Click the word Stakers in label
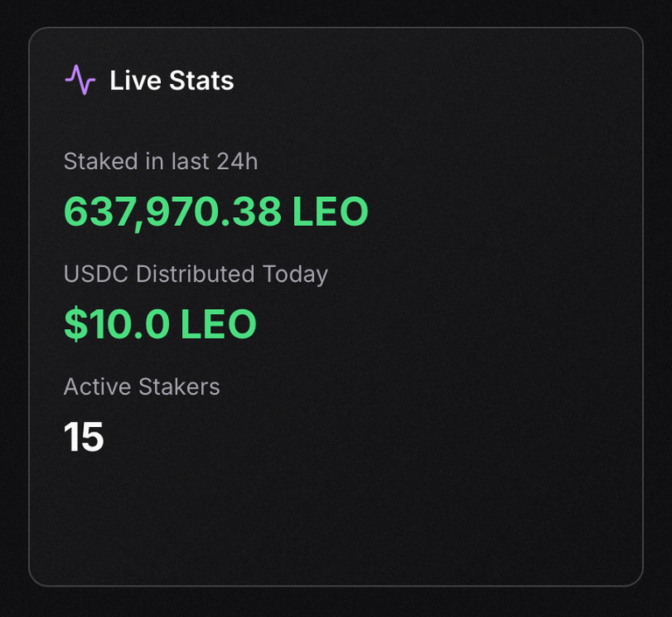This screenshot has width=672, height=617. 179,387
